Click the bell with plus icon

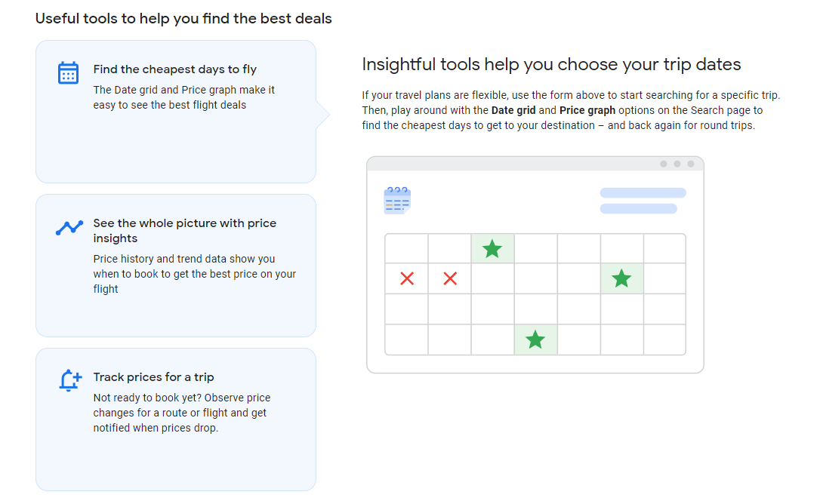coord(70,380)
